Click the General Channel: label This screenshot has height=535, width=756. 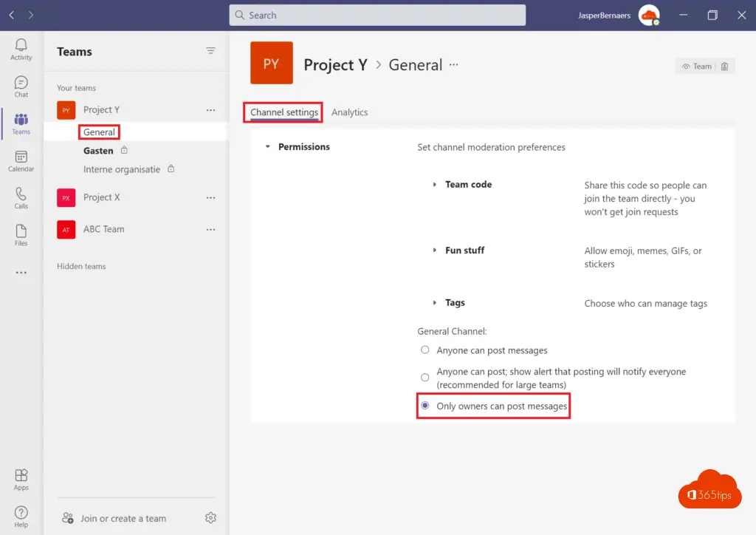click(x=452, y=332)
